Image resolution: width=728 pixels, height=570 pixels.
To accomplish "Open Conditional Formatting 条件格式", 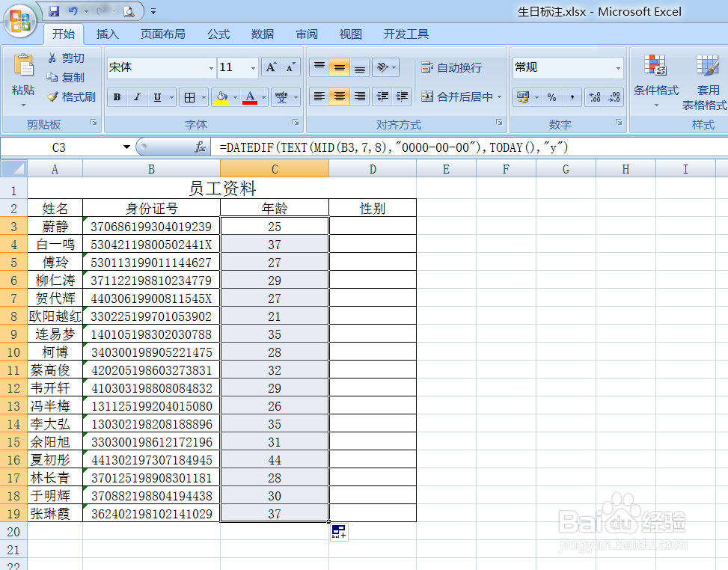I will click(656, 82).
